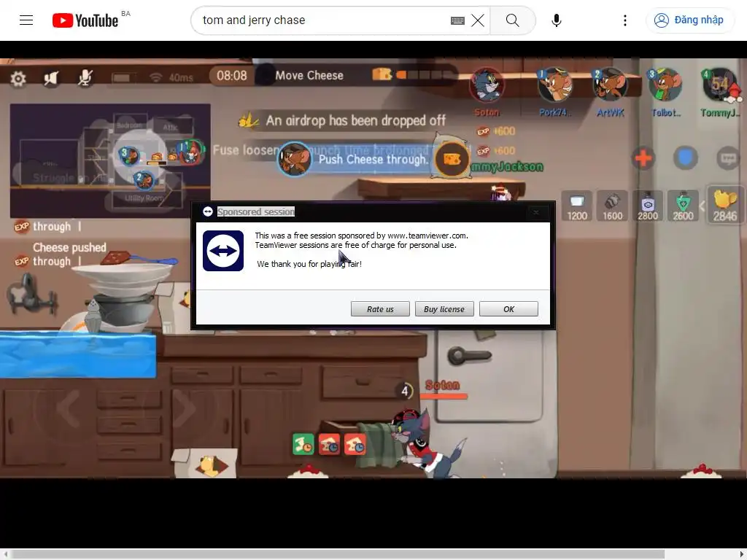Tap the left movement arrow control
747x560 pixels.
68,408
